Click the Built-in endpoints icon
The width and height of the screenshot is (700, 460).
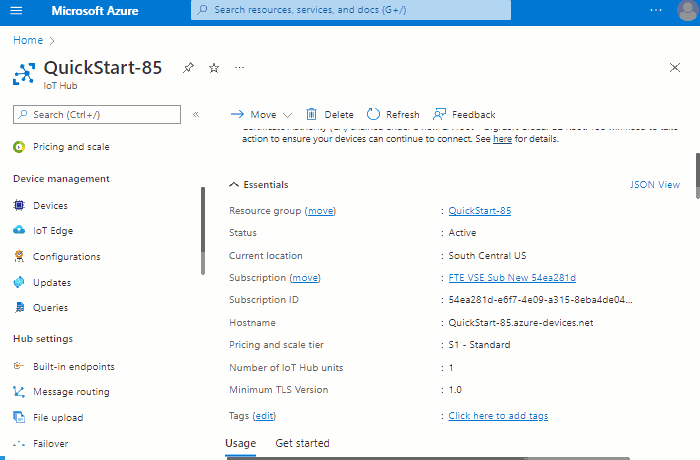[x=19, y=366]
